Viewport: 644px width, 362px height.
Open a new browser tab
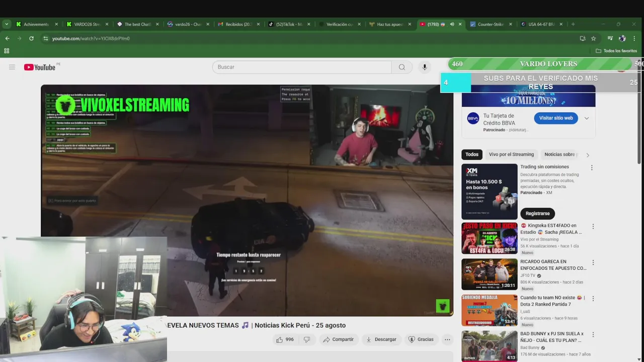(x=573, y=24)
